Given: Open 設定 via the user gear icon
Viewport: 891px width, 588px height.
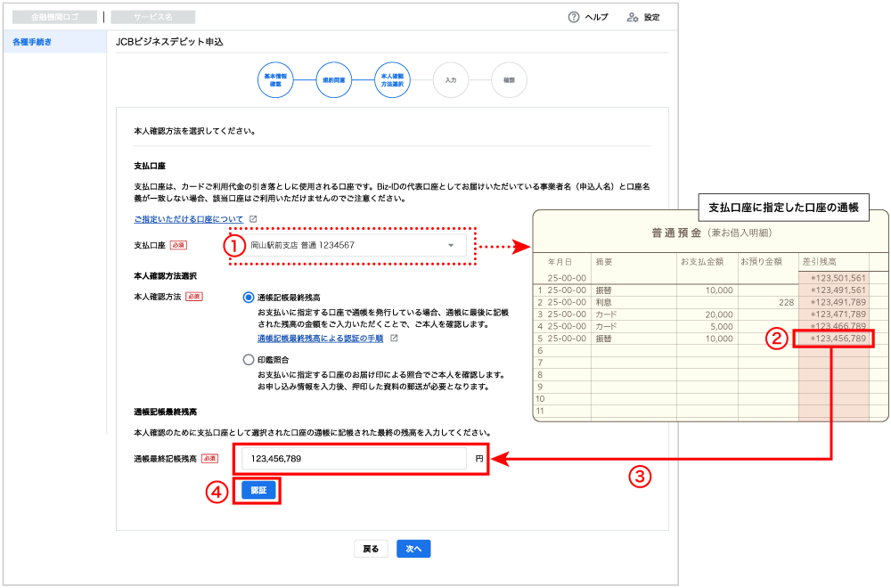Looking at the screenshot, I should pos(633,17).
